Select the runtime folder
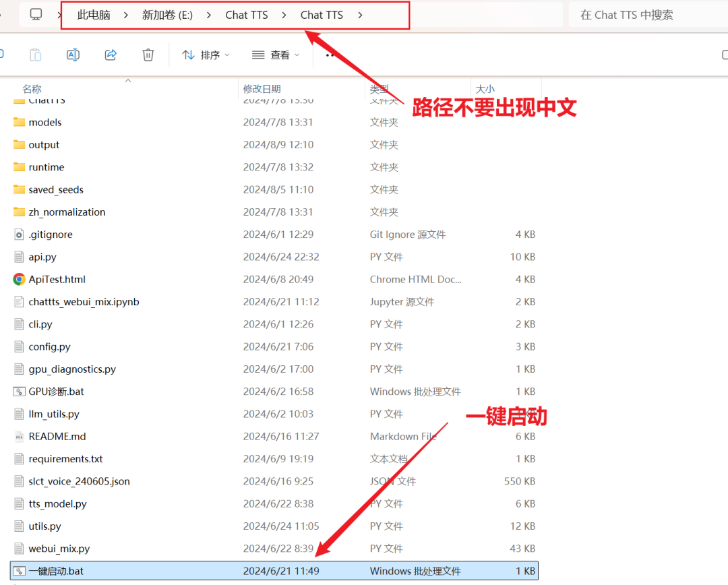This screenshot has width=728, height=585. coord(47,166)
